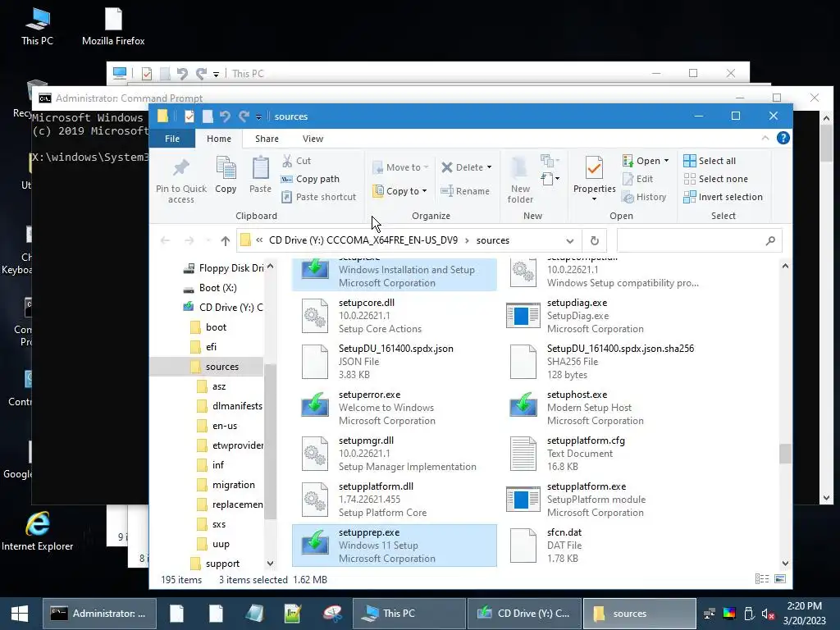The height and width of the screenshot is (630, 840).
Task: Select the Mozilla Firefox desktop icon
Action: tap(113, 25)
